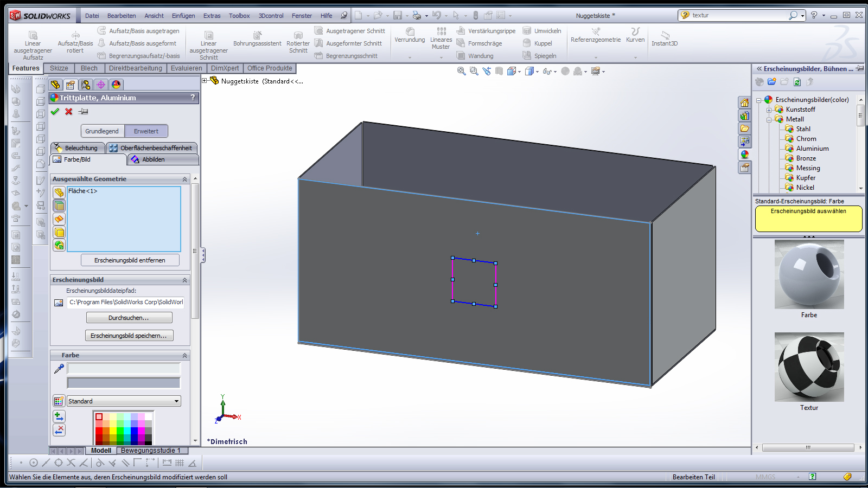Viewport: 868px width, 488px height.
Task: Collapse the Ausgewählte Geometrie section
Action: pos(184,179)
